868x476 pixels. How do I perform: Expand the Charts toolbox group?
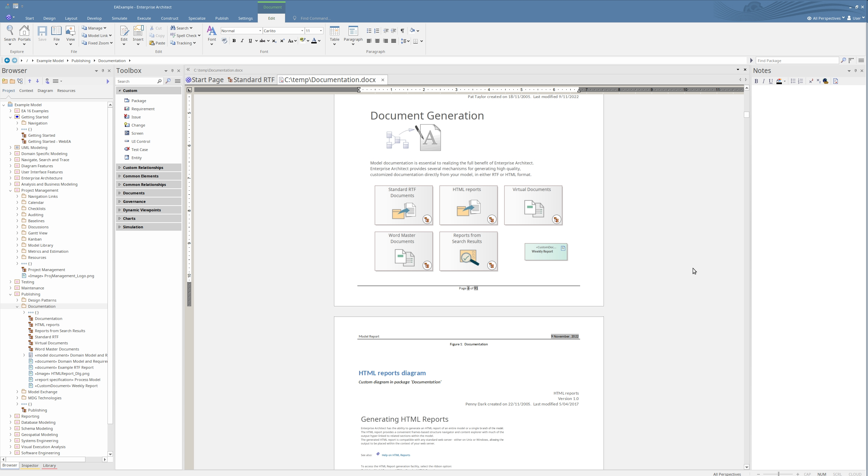[x=149, y=218]
